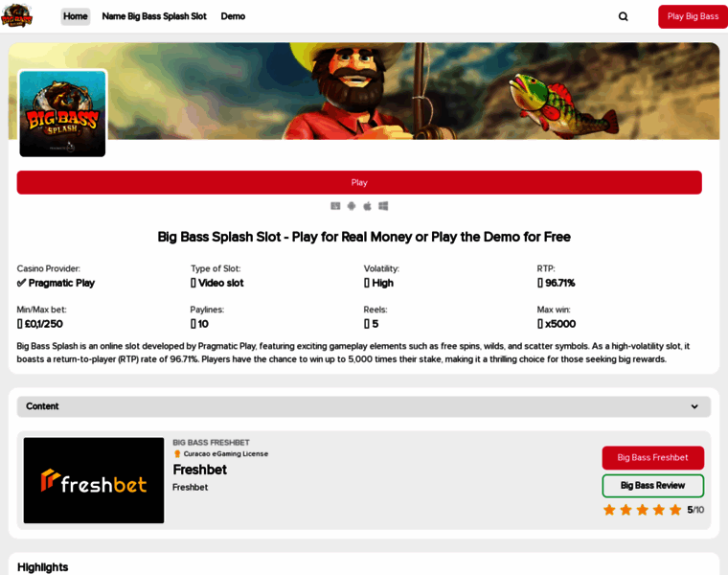Open the search magnifier icon
Image resolution: width=728 pixels, height=575 pixels.
623,16
